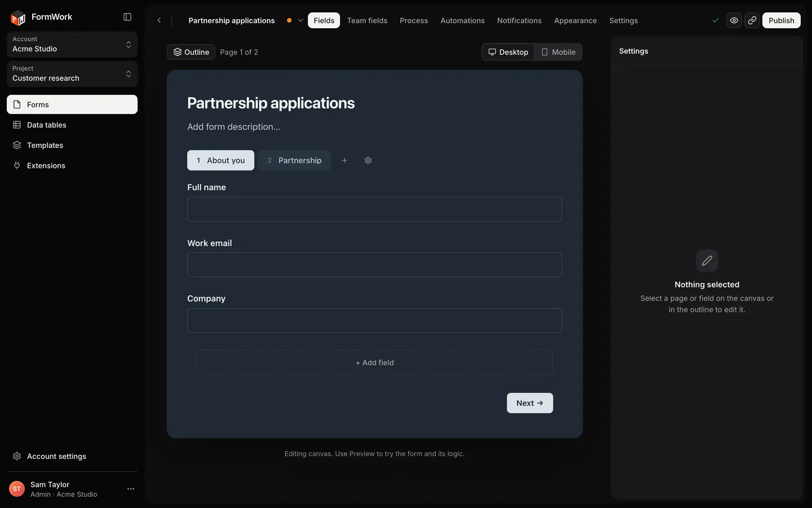This screenshot has height=508, width=812.
Task: Select the Fields tab
Action: pyautogui.click(x=324, y=20)
